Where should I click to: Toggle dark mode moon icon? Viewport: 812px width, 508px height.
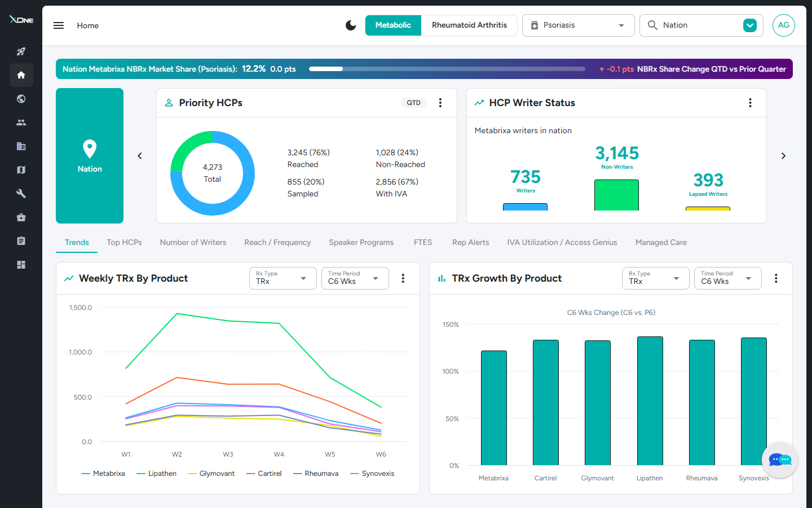[x=351, y=25]
